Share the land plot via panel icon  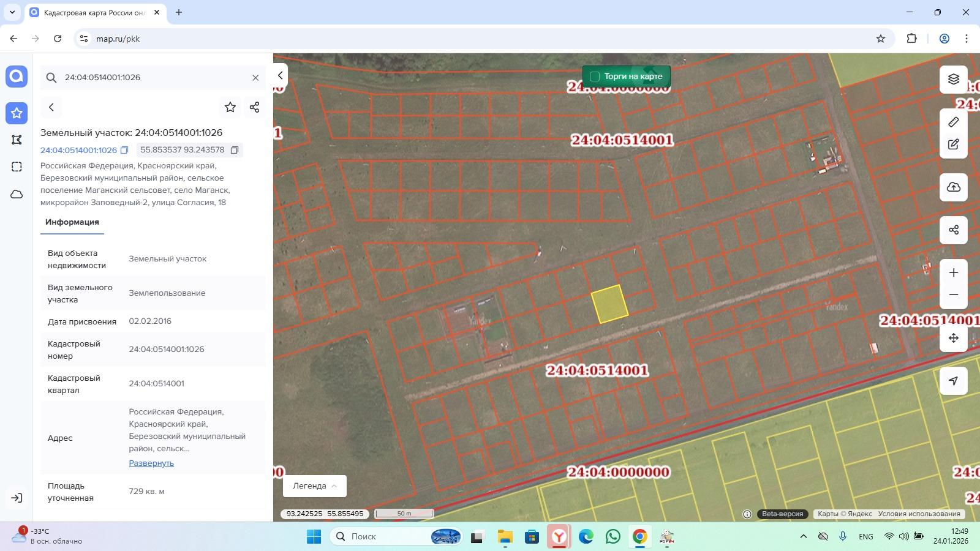[254, 107]
